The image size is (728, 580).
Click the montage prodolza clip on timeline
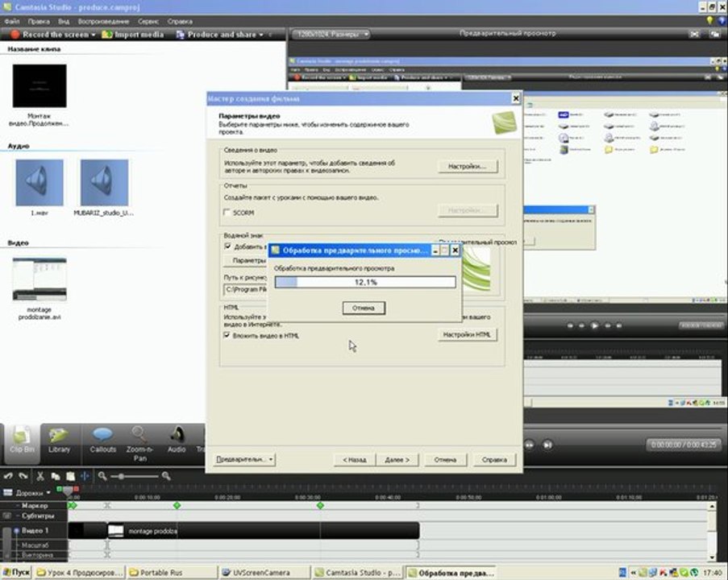263,531
